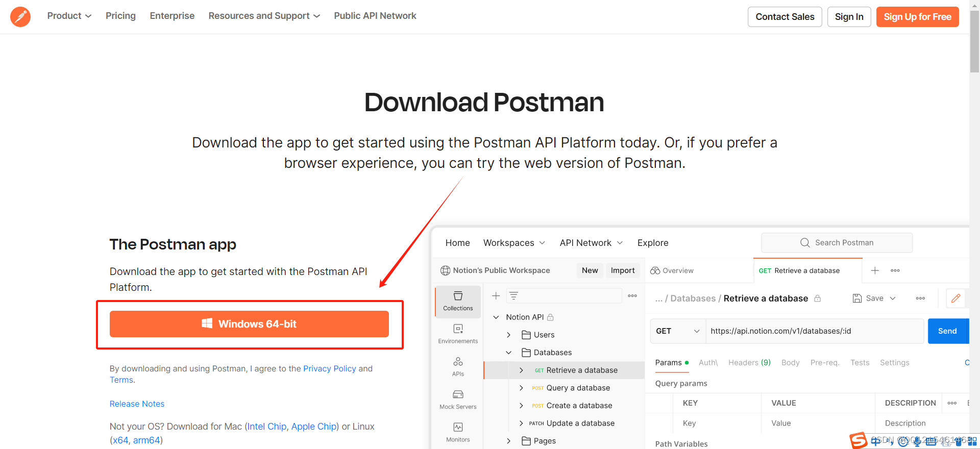980x449 pixels.
Task: Open the three-dot menu above collection tree
Action: click(632, 296)
